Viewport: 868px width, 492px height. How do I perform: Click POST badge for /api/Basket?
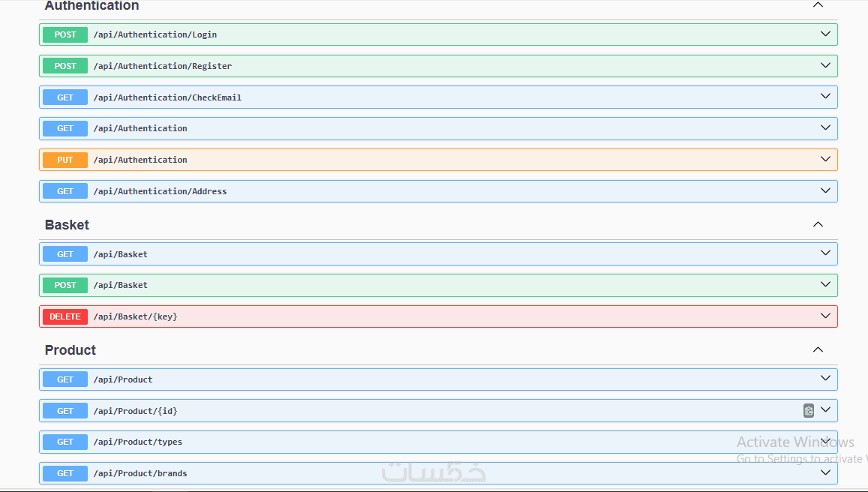(65, 285)
